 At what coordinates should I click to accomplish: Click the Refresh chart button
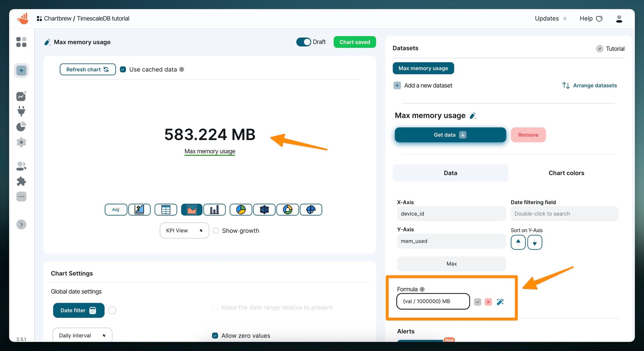(88, 70)
